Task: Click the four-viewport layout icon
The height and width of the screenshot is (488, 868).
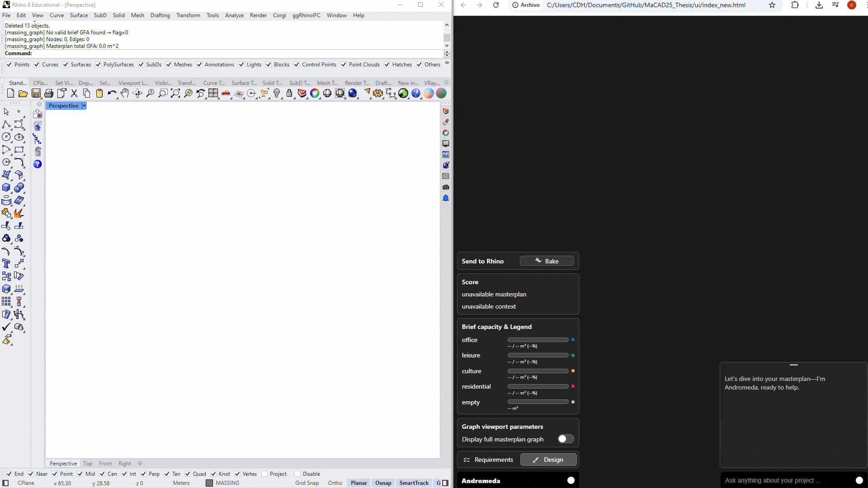Action: point(213,94)
